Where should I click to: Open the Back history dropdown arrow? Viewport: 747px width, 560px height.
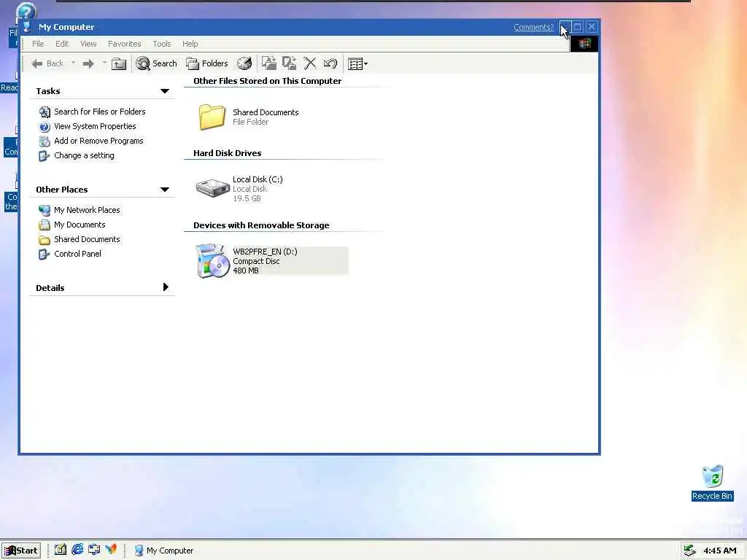[73, 63]
